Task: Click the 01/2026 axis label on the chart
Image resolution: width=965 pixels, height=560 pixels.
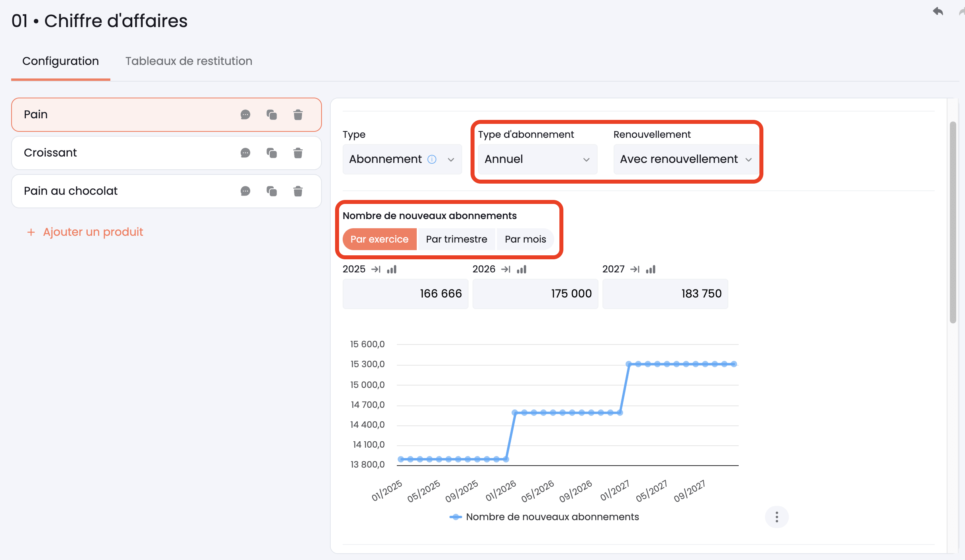Action: [x=500, y=490]
